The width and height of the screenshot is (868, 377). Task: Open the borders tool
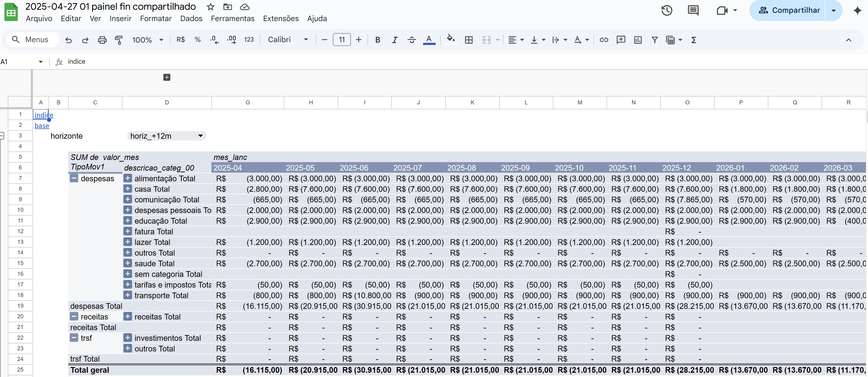[469, 40]
